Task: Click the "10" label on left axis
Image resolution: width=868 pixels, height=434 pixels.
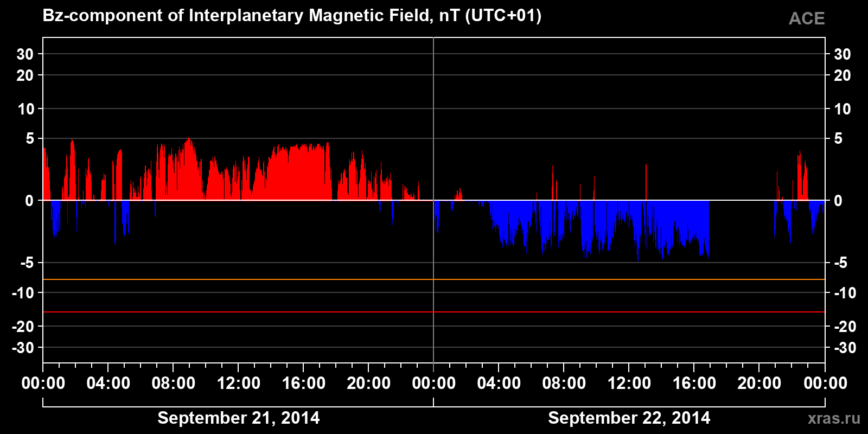Action: [x=25, y=109]
